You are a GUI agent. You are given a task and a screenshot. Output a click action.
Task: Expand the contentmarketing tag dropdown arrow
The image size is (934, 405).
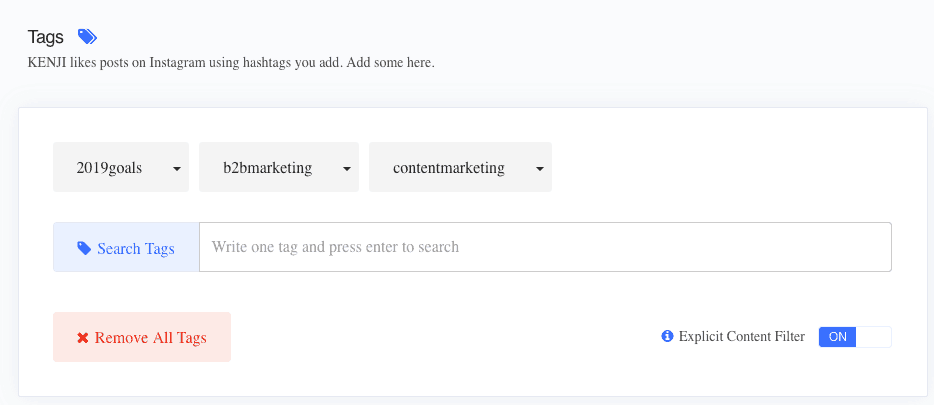(540, 169)
